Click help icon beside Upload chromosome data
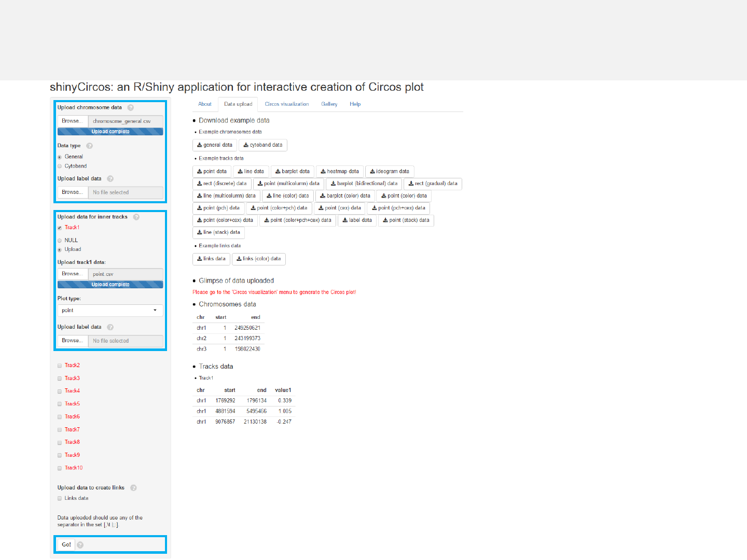747x560 pixels. 131,108
